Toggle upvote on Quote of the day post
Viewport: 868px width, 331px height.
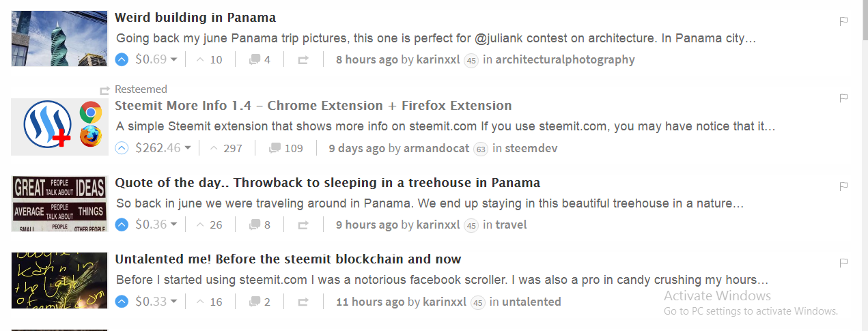coord(122,225)
